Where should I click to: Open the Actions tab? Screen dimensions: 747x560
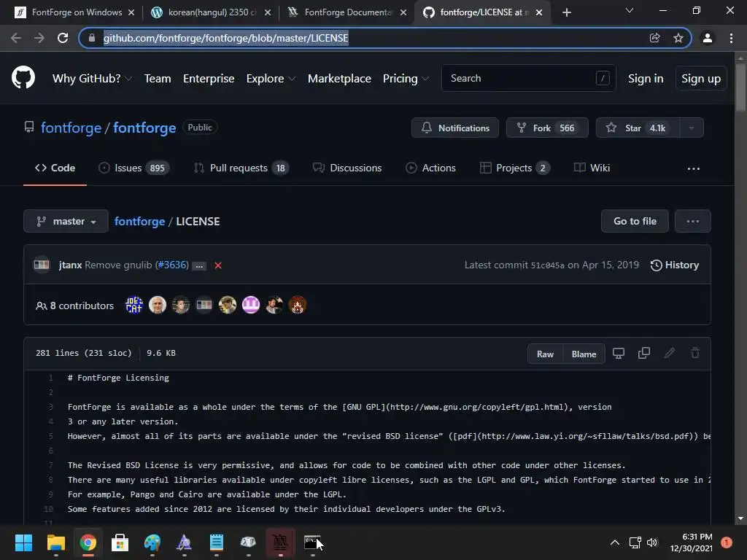(x=430, y=168)
